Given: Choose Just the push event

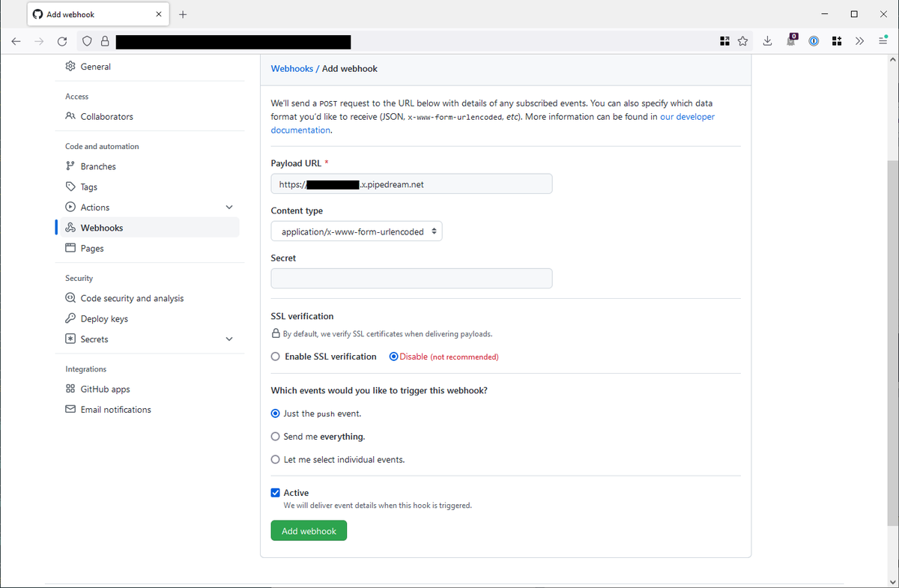Looking at the screenshot, I should pyautogui.click(x=276, y=413).
